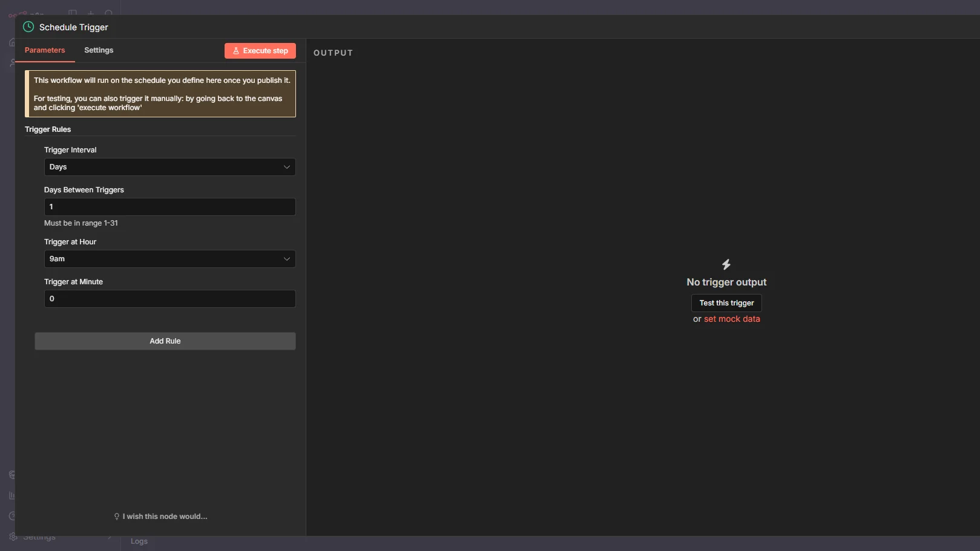Click the Test this trigger button

(726, 303)
